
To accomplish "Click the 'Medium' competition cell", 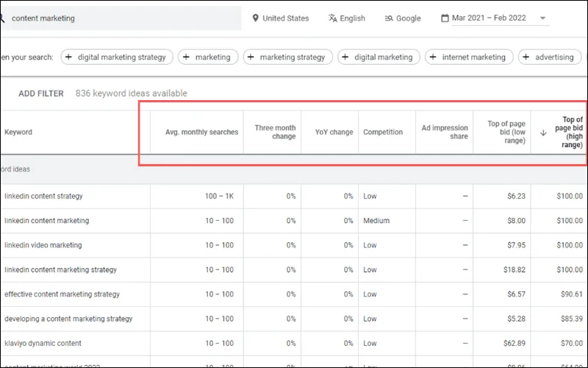I will pos(376,220).
